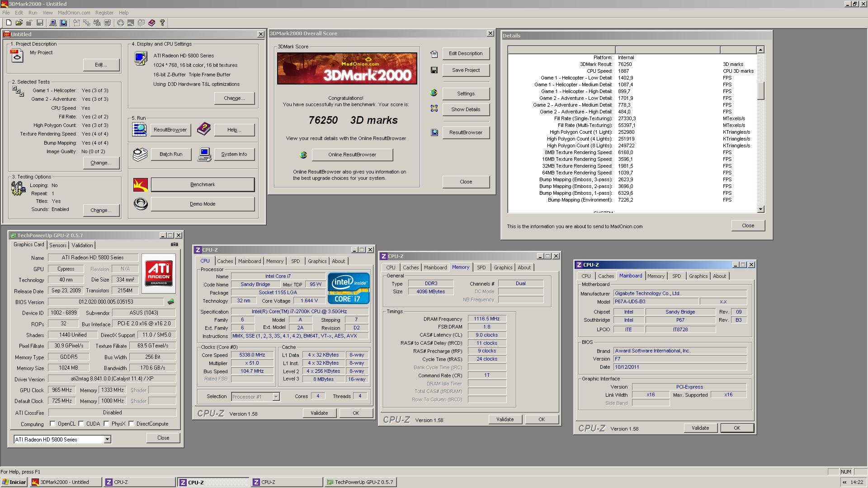Click the Intel Core i7 logo in CPU-Z
This screenshot has width=868, height=488.
click(x=349, y=288)
